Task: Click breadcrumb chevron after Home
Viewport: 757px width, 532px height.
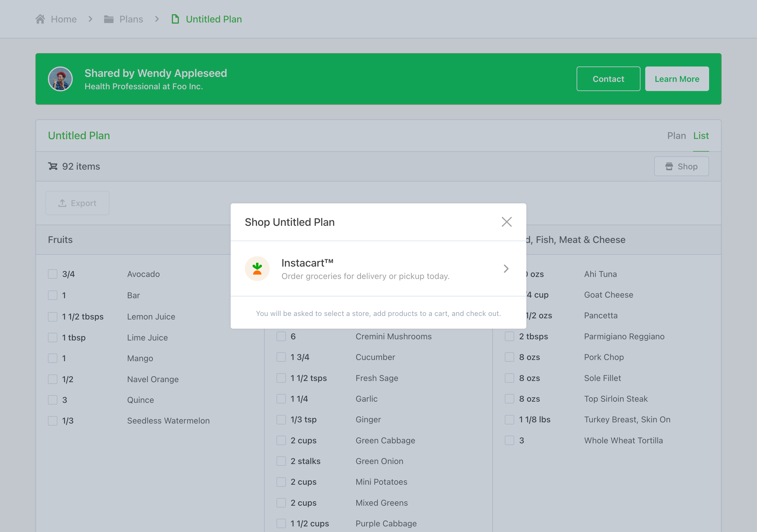Action: tap(90, 19)
